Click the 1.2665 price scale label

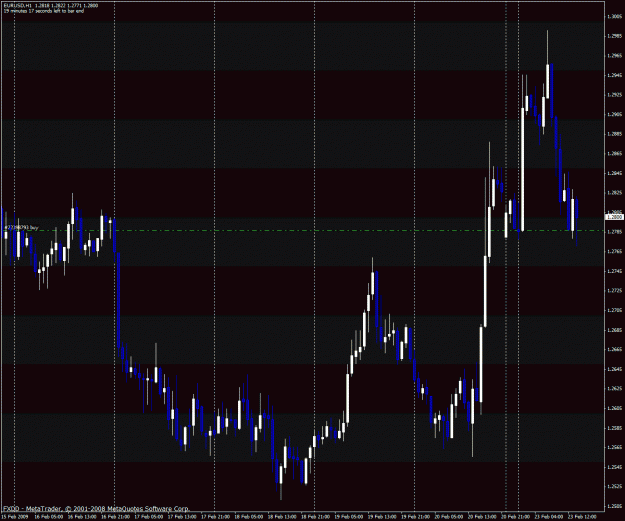click(615, 350)
